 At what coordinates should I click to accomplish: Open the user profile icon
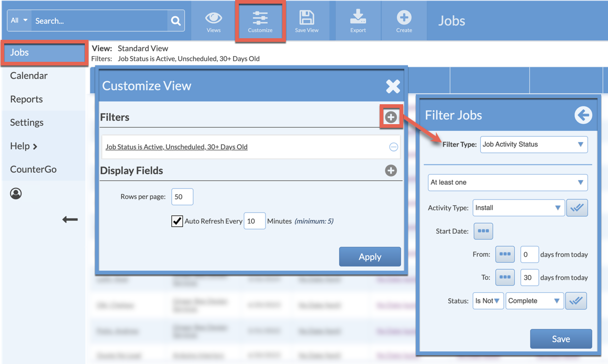pyautogui.click(x=16, y=193)
